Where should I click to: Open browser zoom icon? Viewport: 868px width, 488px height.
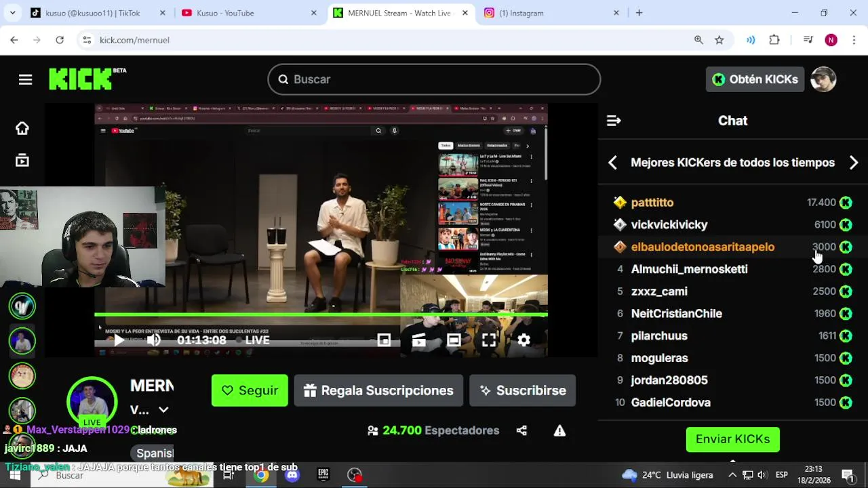[698, 40]
